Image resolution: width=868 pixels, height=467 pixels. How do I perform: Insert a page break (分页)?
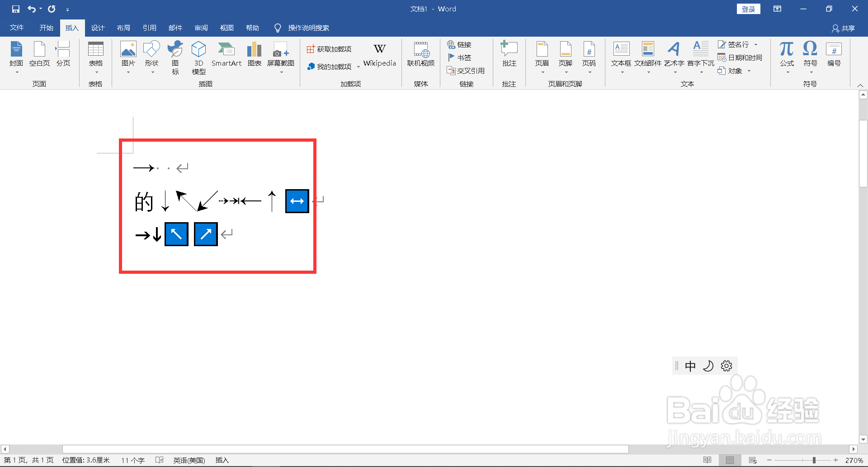click(x=63, y=54)
